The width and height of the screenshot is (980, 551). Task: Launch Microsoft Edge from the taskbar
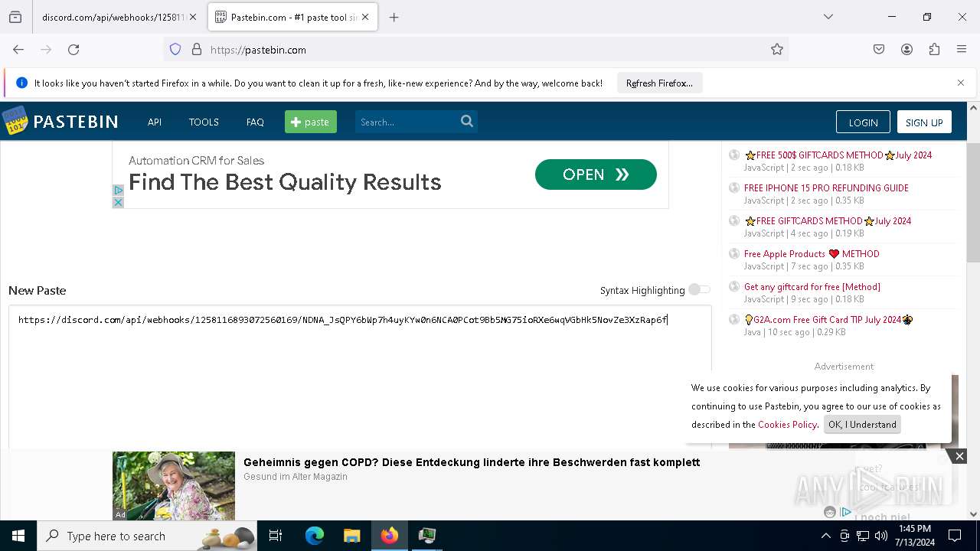(x=315, y=536)
